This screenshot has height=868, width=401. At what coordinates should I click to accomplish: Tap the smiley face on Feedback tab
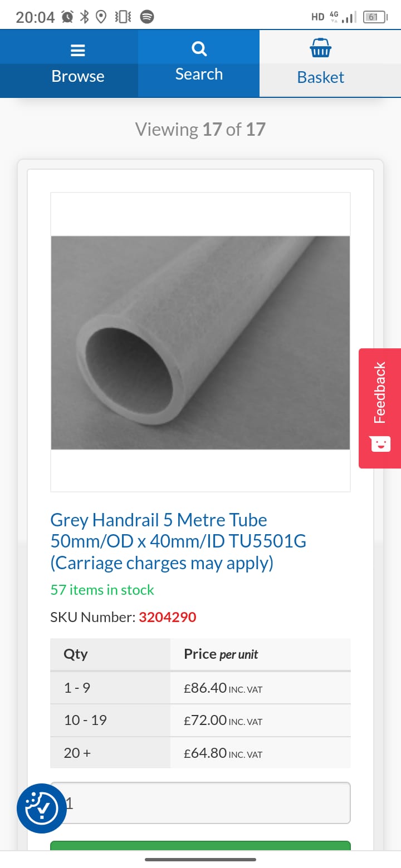pyautogui.click(x=380, y=443)
